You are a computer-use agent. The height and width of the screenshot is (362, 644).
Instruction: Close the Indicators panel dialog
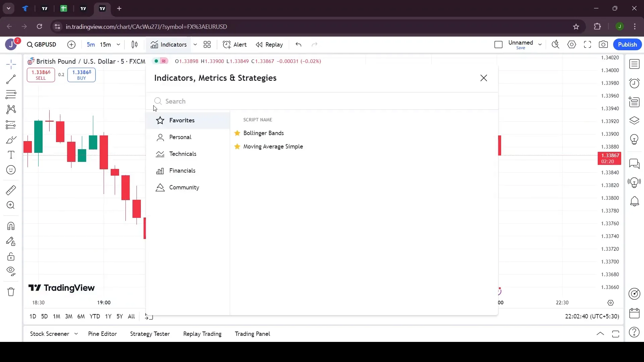click(x=484, y=78)
